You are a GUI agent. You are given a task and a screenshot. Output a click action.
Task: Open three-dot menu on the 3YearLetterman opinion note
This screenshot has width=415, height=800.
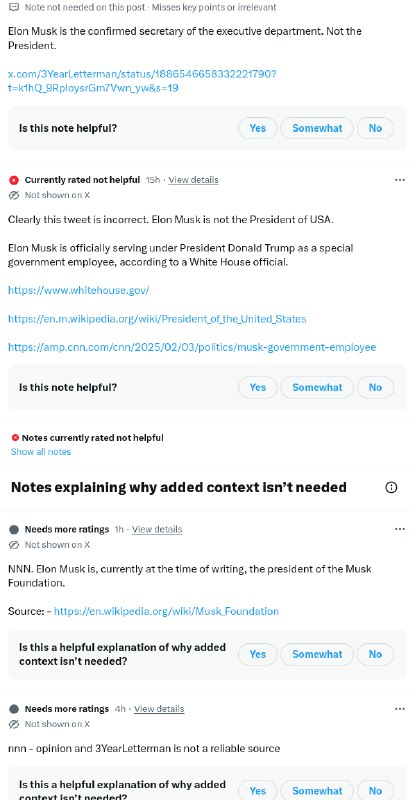click(x=400, y=709)
